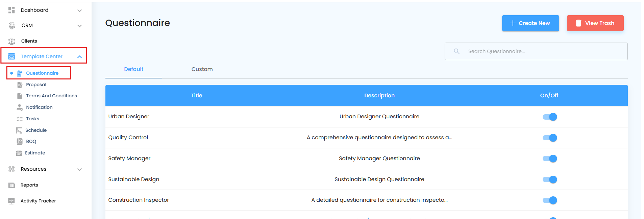Open View Trash button
644x219 pixels.
[x=595, y=23]
